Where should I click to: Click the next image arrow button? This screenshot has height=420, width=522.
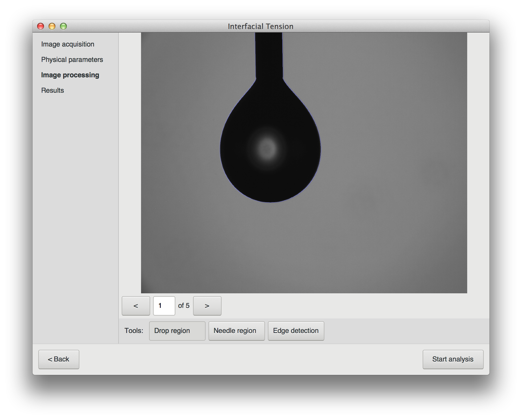click(x=207, y=306)
